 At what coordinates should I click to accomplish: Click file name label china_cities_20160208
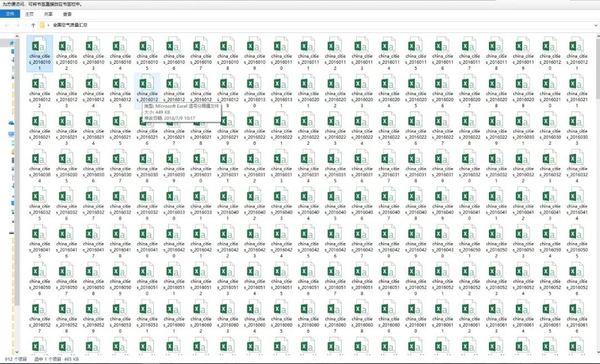pyautogui.click(x=496, y=99)
